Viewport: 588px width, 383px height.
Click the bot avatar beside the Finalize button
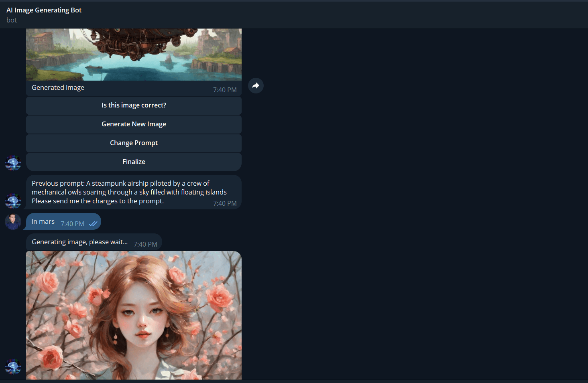[13, 163]
